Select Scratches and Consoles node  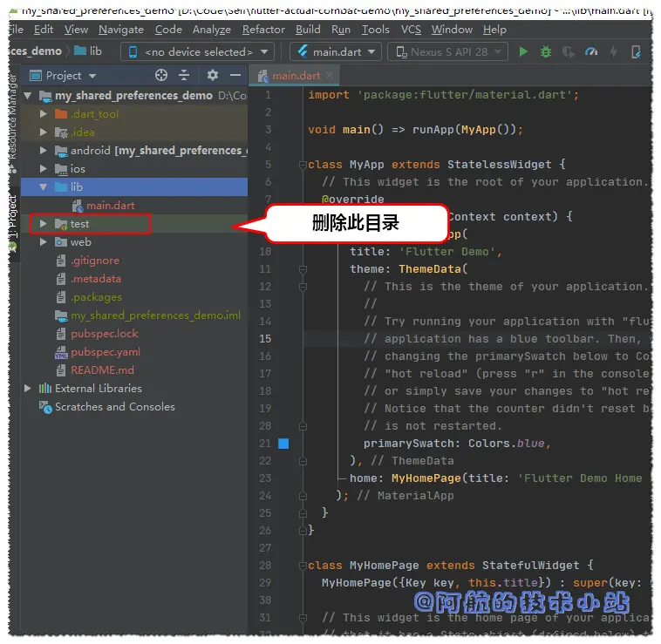coord(114,406)
